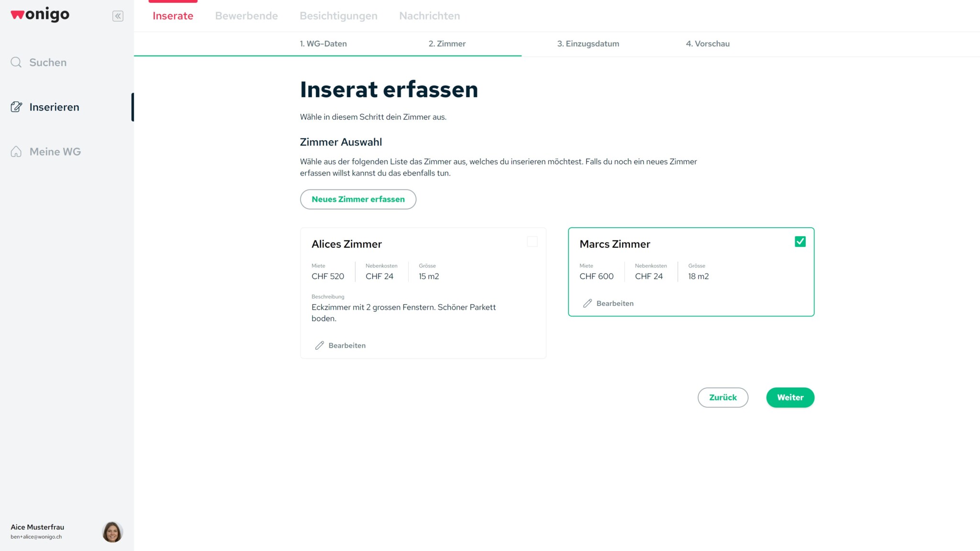Go back with the Zurück button
This screenshot has width=980, height=551.
(x=723, y=397)
